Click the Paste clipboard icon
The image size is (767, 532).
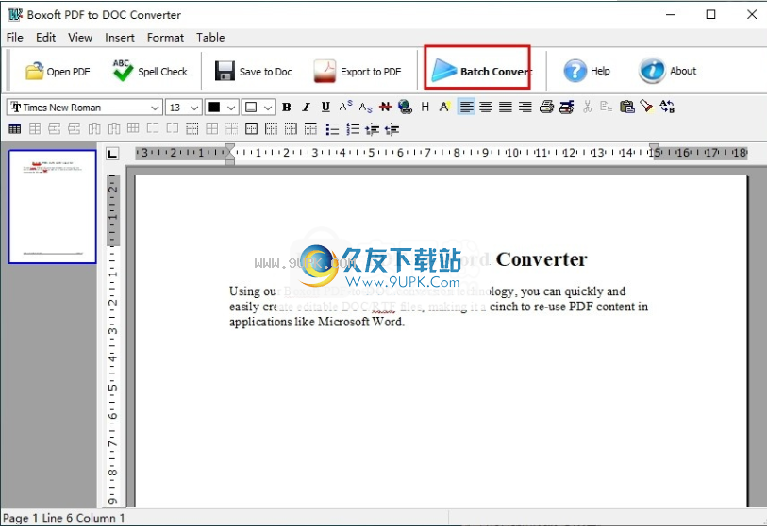[626, 108]
